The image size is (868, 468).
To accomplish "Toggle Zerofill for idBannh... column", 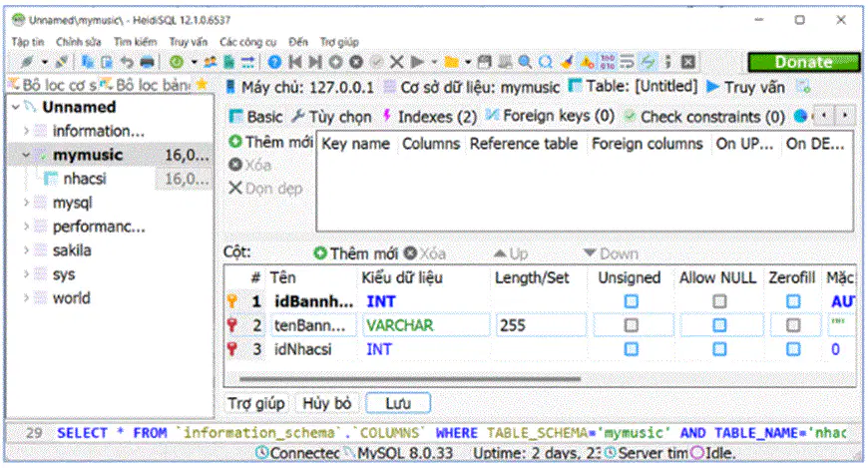I will (793, 301).
